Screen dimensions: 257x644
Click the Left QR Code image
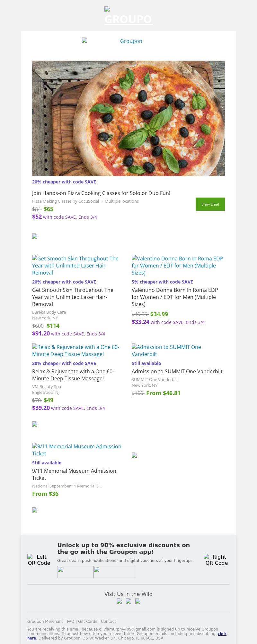click(39, 560)
